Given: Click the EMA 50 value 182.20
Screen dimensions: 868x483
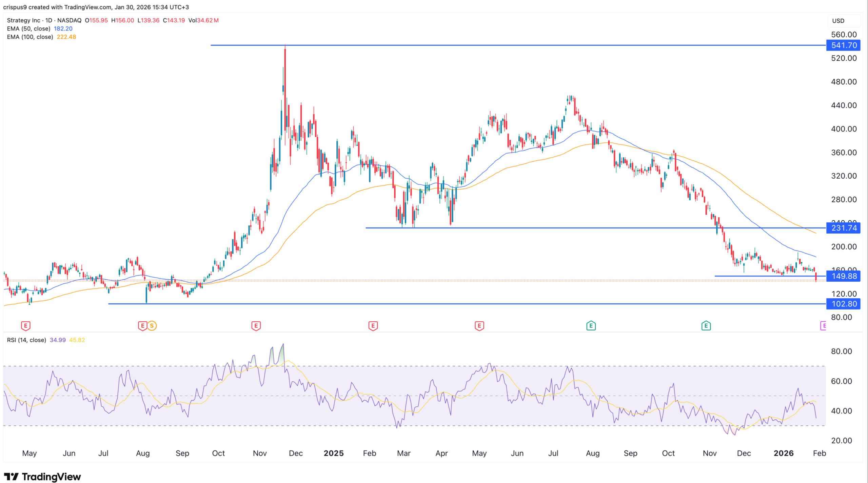Looking at the screenshot, I should point(63,28).
